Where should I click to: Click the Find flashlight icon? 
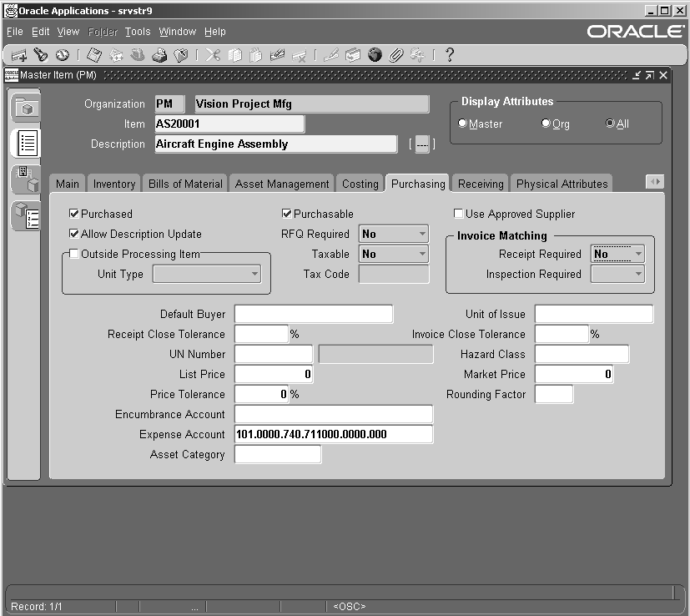click(41, 55)
